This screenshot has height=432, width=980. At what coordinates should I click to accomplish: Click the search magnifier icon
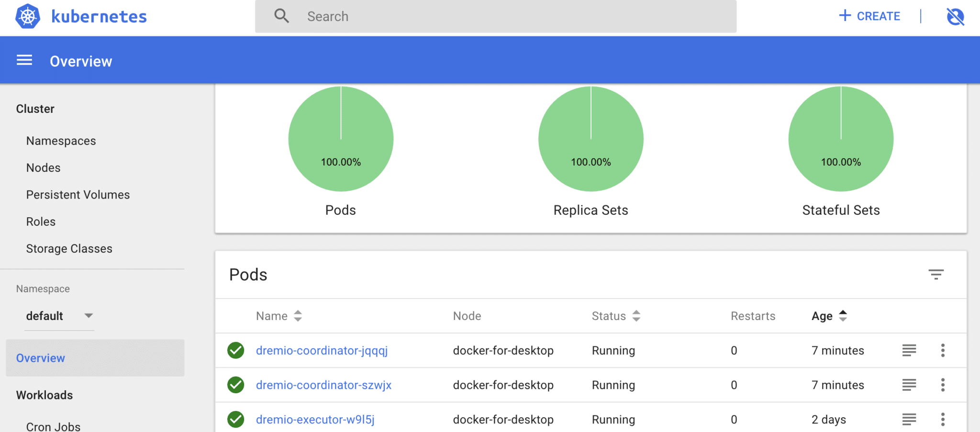[x=281, y=16]
